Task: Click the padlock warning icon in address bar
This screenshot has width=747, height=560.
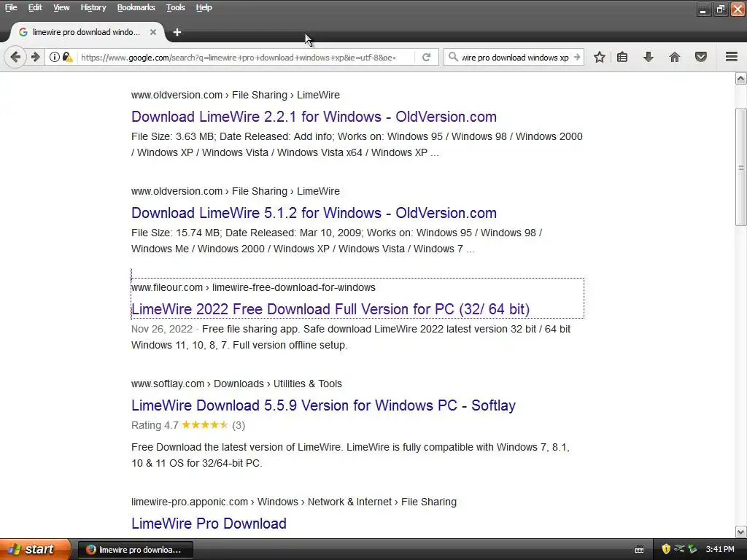Action: click(67, 57)
